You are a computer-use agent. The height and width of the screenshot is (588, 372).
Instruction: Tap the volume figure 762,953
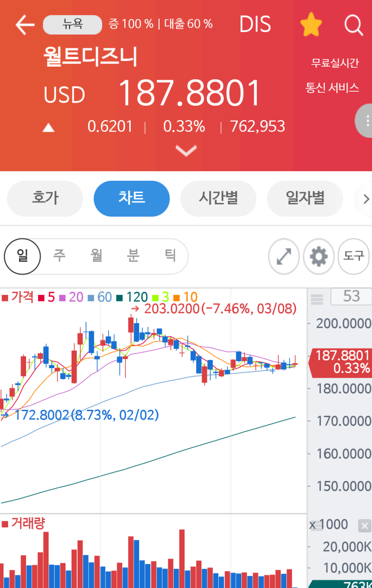point(257,126)
